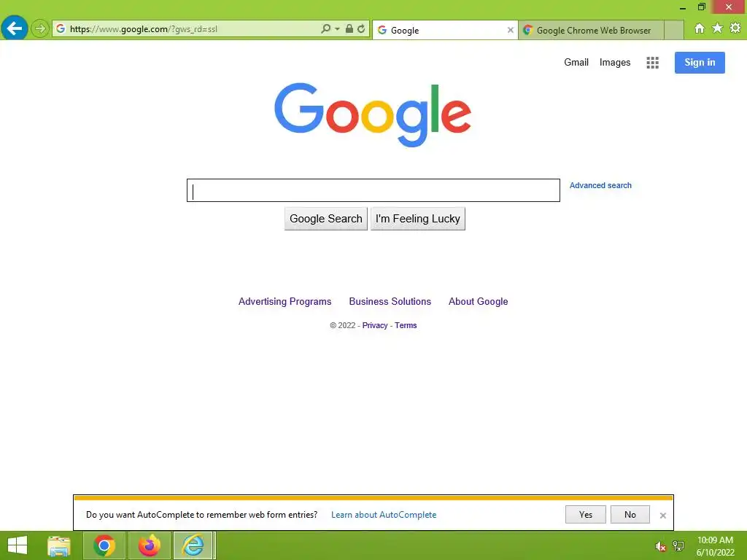Open the Google apps grid

tap(652, 63)
